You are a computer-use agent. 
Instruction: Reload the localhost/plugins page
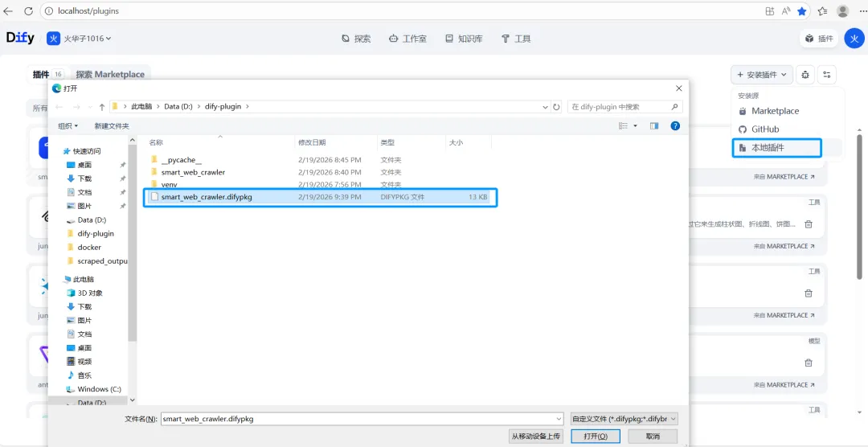(28, 10)
